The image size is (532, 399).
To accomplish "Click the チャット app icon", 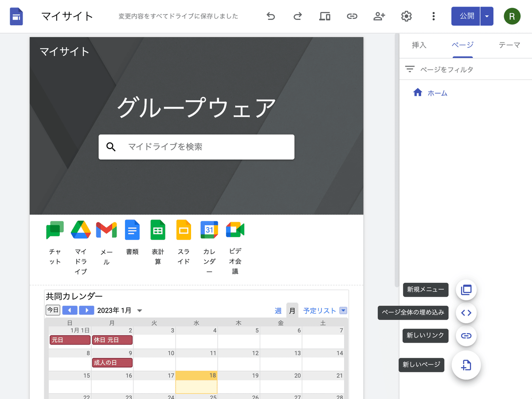I will coord(55,230).
